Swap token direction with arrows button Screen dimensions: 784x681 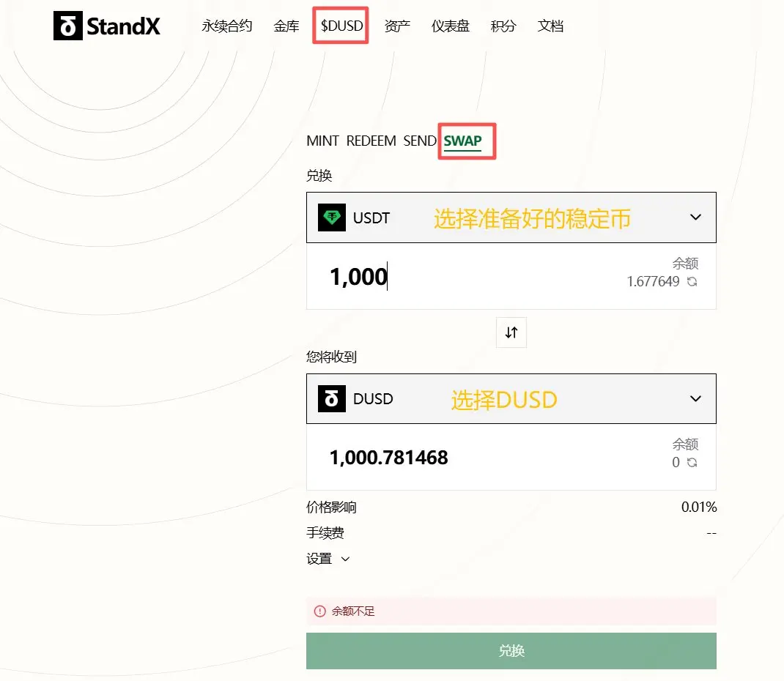[x=511, y=332]
